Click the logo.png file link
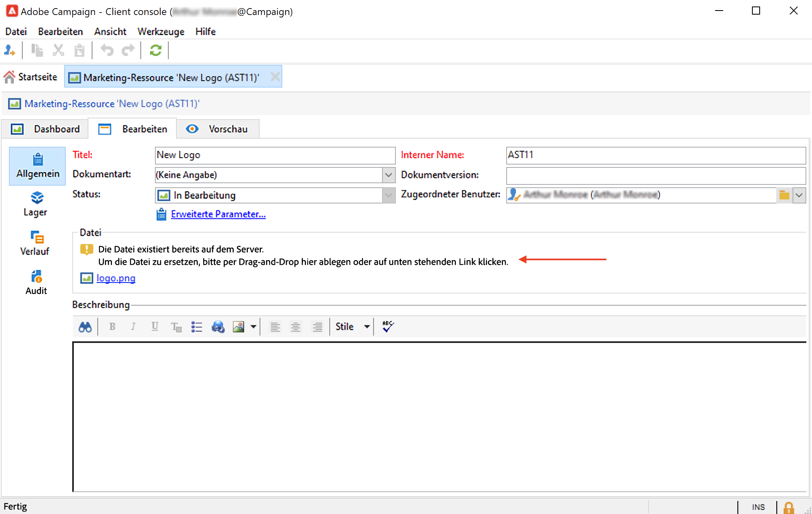Viewport: 812px width, 514px height. tap(116, 278)
